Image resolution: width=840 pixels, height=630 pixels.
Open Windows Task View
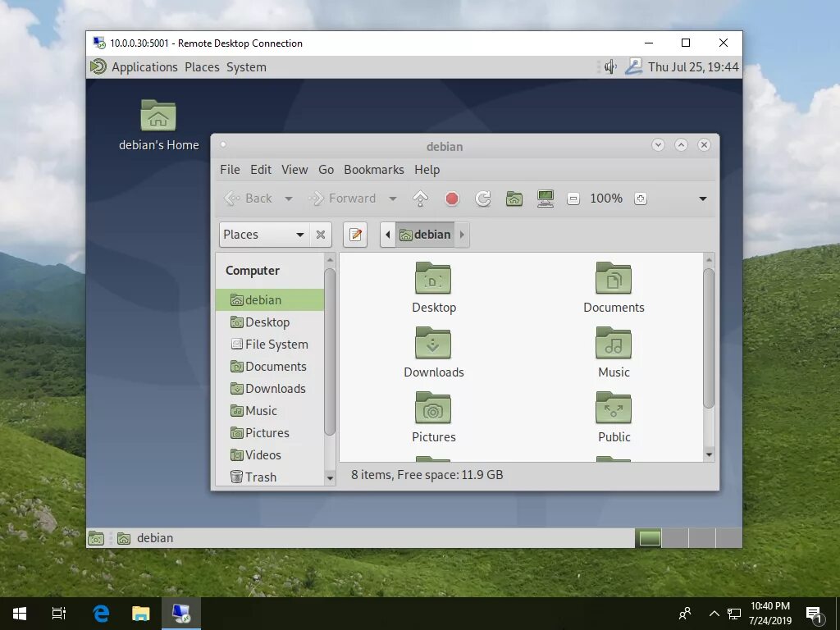59,614
